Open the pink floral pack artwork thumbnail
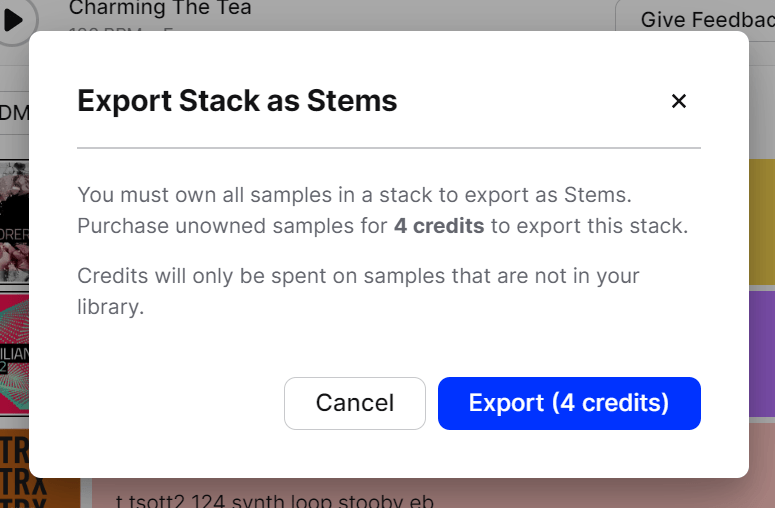This screenshot has width=775, height=508. (14, 222)
